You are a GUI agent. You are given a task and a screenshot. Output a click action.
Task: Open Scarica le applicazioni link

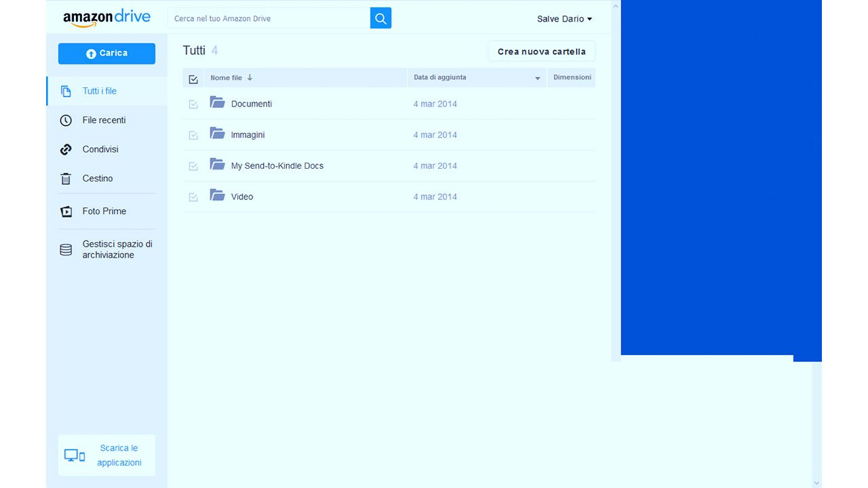click(119, 455)
